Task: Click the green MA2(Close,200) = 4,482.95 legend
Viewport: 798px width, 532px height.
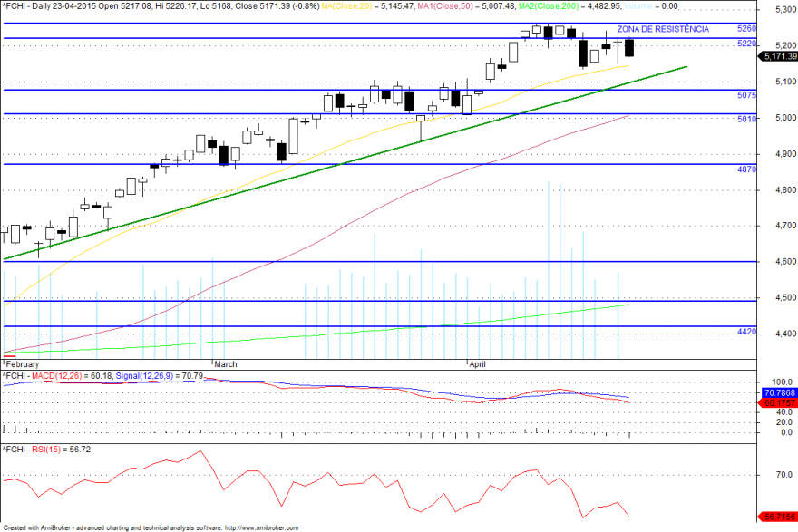Action: tap(569, 6)
